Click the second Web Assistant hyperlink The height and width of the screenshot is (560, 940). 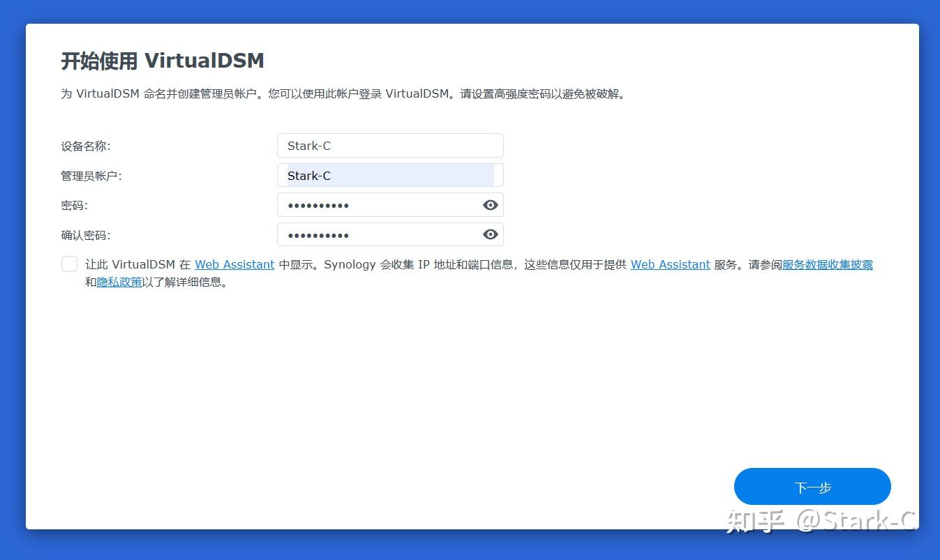tap(670, 264)
